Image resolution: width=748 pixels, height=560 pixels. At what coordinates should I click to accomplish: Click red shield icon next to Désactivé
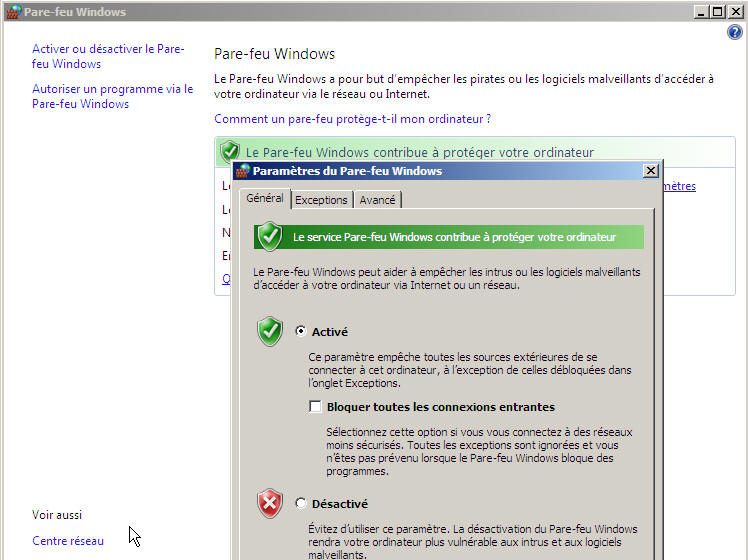click(x=270, y=503)
